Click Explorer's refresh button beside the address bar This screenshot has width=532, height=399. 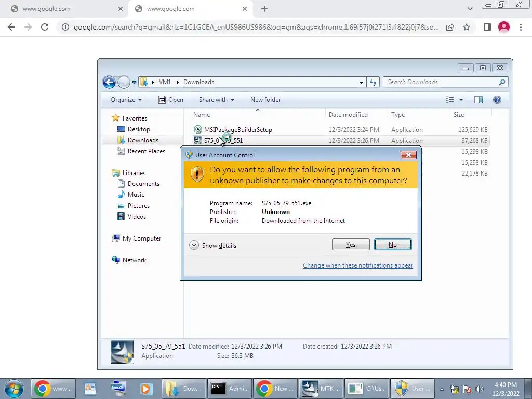click(373, 82)
